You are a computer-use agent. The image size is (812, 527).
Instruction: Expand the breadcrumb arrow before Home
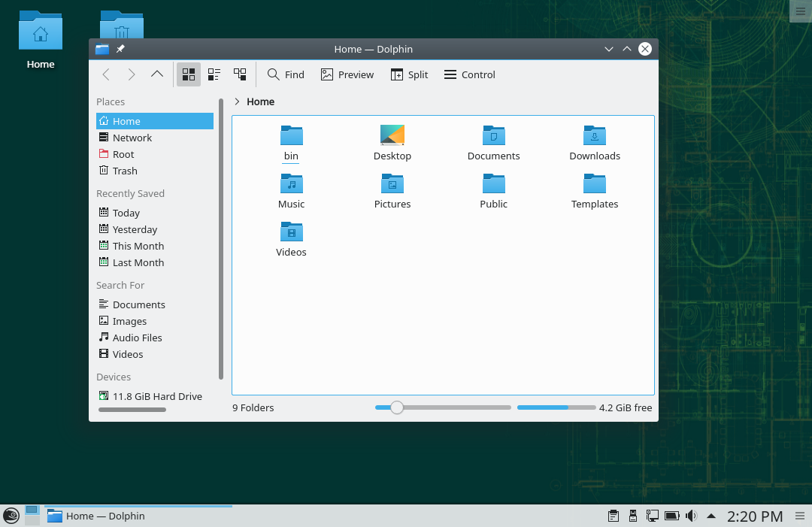coord(237,101)
